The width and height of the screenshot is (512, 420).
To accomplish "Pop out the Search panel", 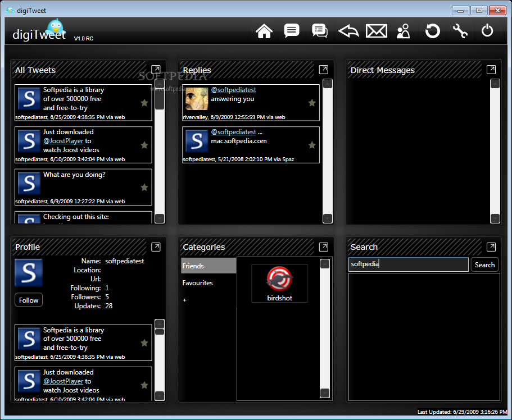I will click(x=491, y=247).
